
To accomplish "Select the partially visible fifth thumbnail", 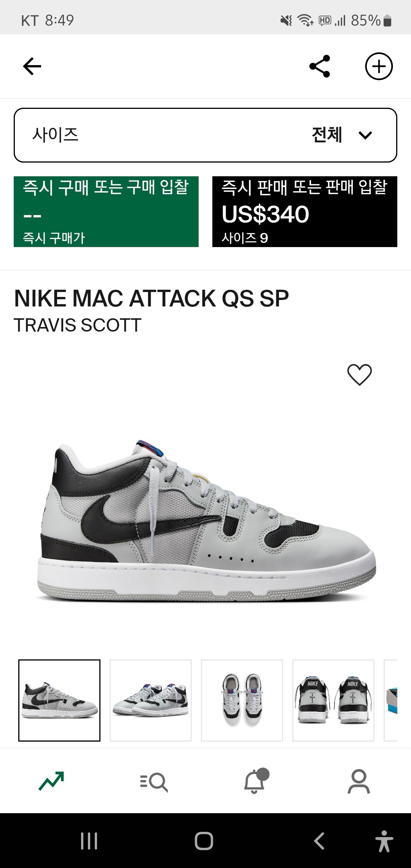I will 391,700.
